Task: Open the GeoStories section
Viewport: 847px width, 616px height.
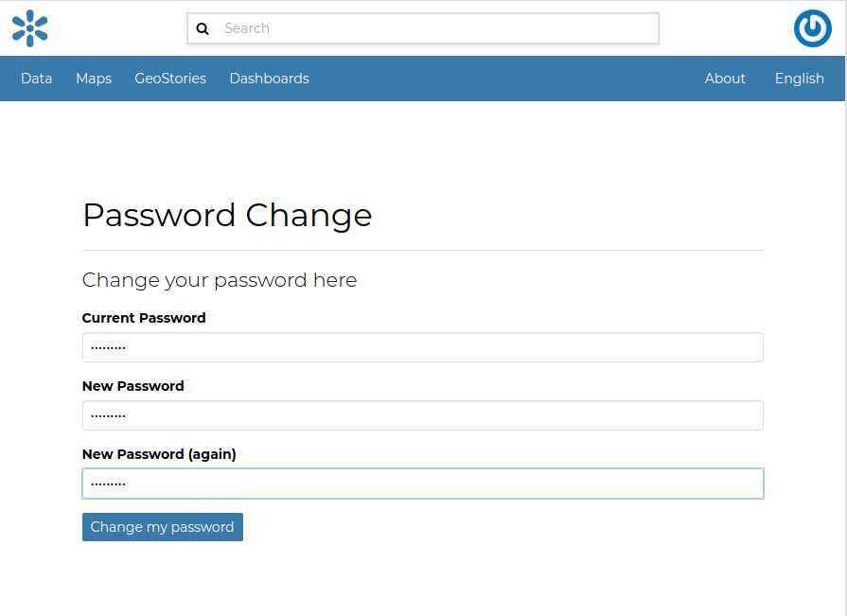Action: click(170, 79)
